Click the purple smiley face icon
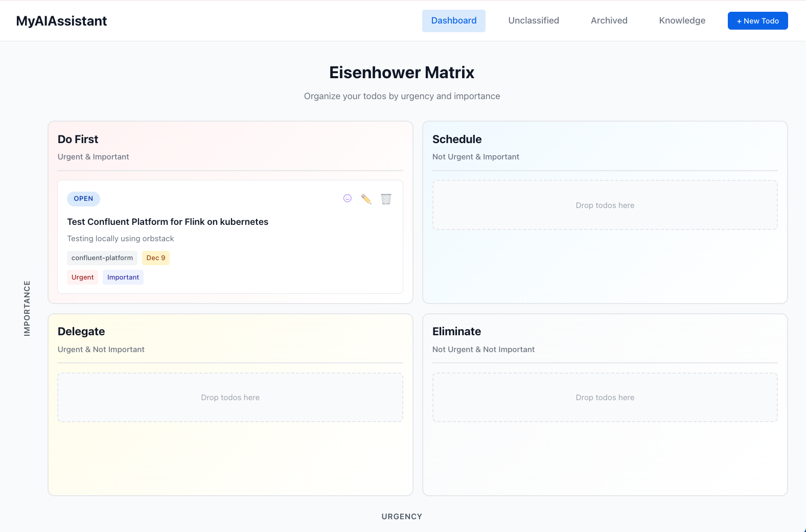 (348, 198)
